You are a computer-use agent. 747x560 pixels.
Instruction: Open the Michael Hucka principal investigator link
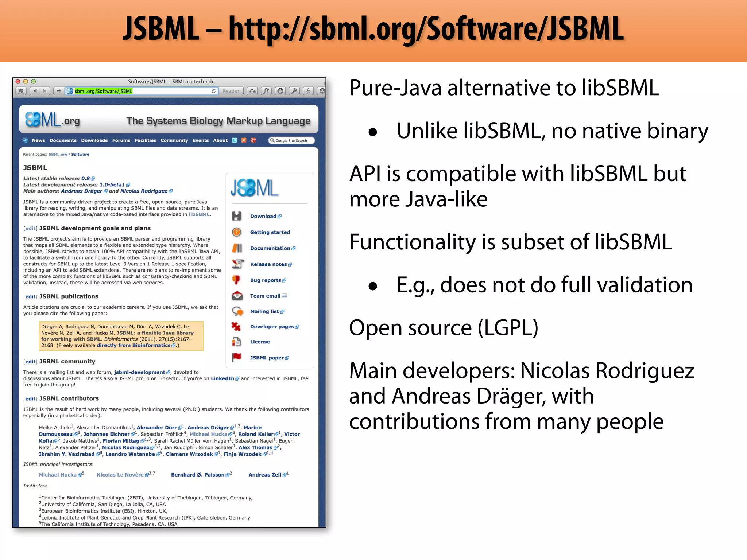click(60, 475)
